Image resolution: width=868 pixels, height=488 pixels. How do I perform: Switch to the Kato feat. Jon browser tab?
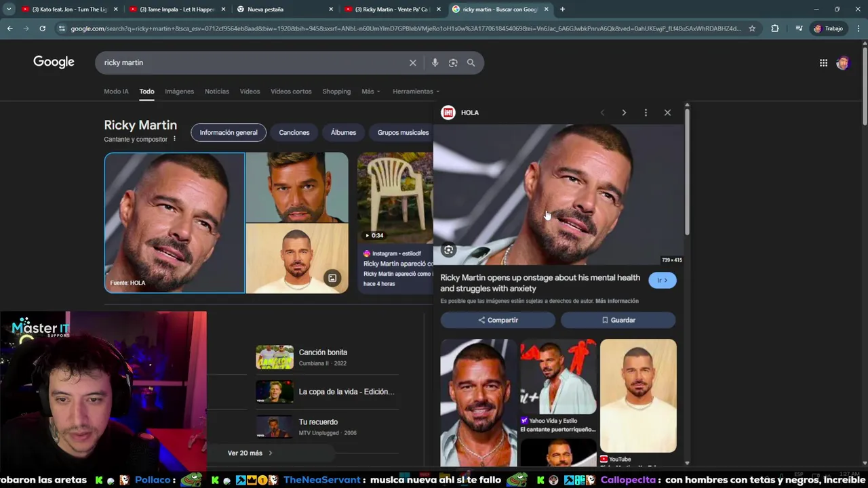coord(68,9)
